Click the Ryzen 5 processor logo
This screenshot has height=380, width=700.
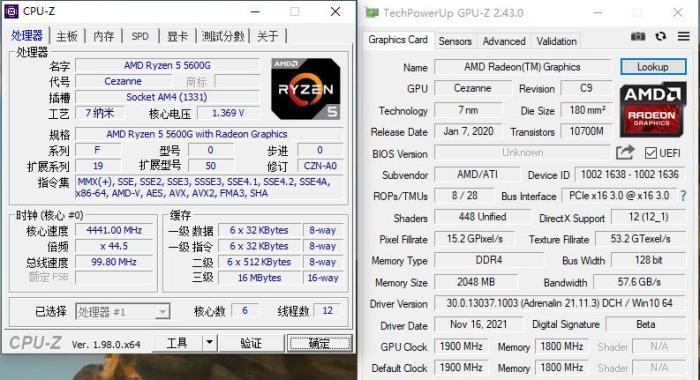coord(306,89)
